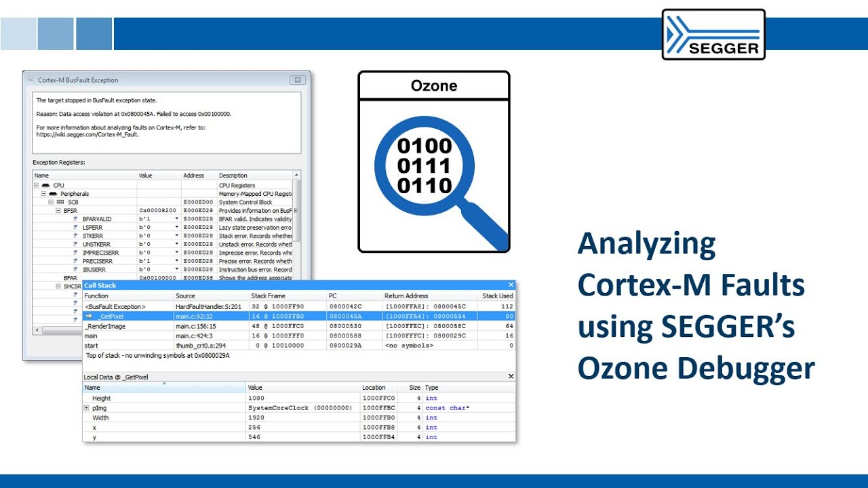Click Exception Registers Description column header

[254, 176]
